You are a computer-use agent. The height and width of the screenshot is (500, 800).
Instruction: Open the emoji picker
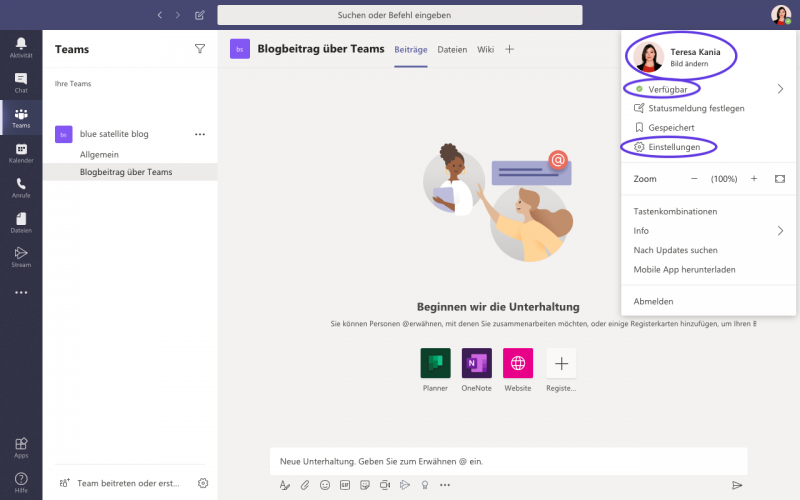coord(325,485)
